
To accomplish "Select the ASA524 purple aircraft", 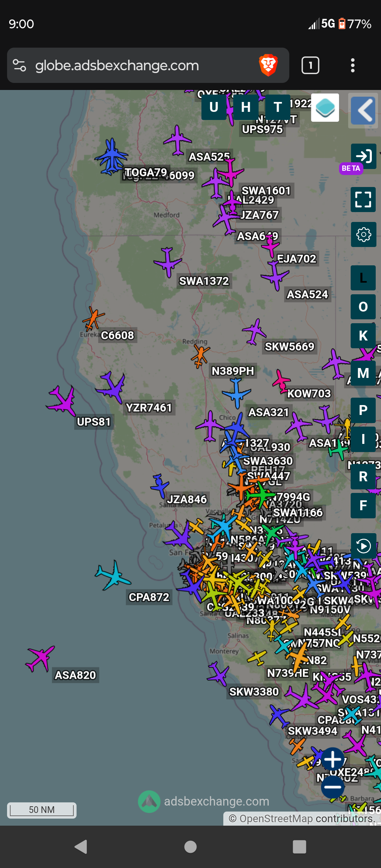I will (x=275, y=275).
